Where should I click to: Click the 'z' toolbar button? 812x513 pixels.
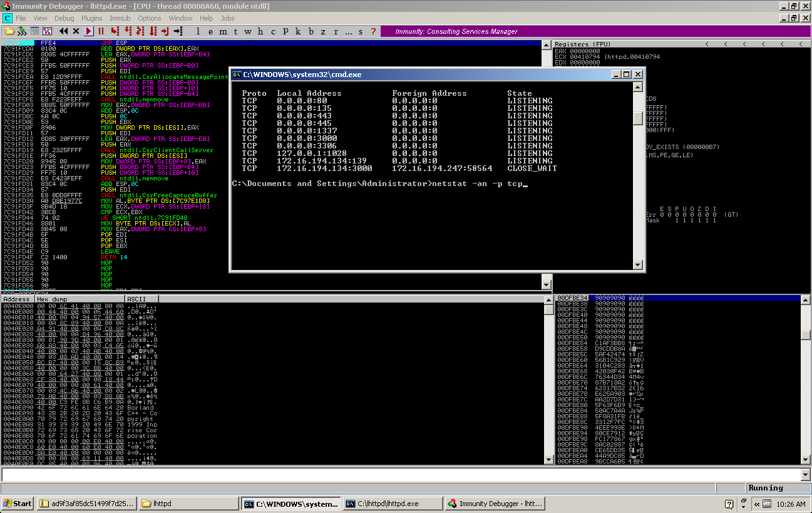323,31
